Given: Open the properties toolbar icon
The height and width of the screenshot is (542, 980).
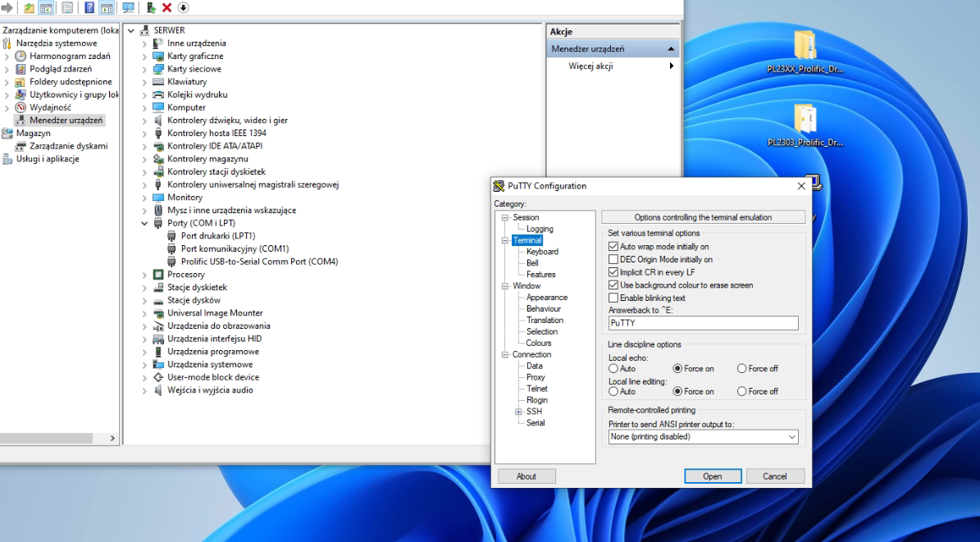Looking at the screenshot, I should click(67, 7).
